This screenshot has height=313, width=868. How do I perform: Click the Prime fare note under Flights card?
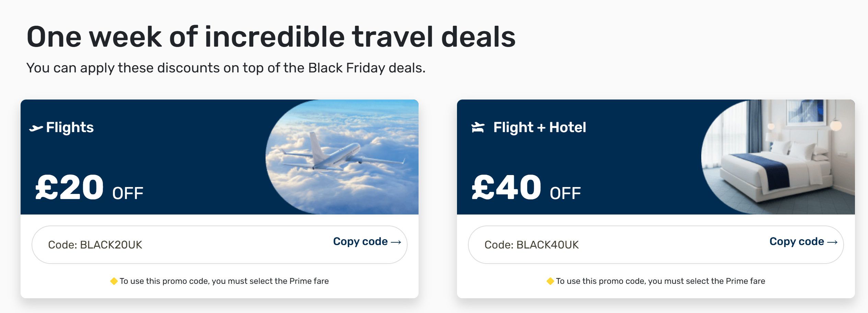[x=224, y=281]
